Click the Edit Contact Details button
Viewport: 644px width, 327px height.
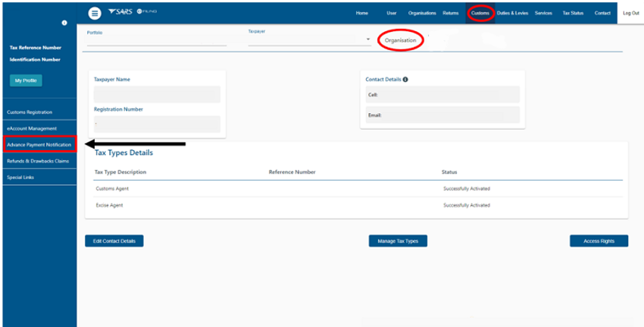click(114, 241)
